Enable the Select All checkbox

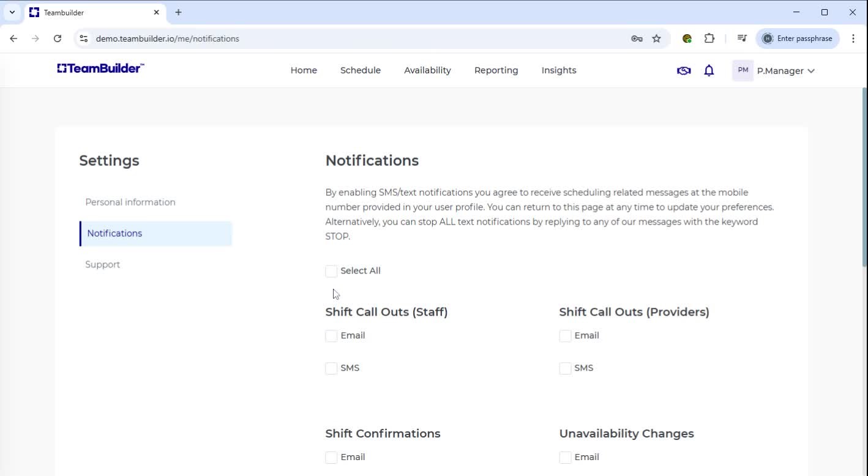click(x=331, y=270)
